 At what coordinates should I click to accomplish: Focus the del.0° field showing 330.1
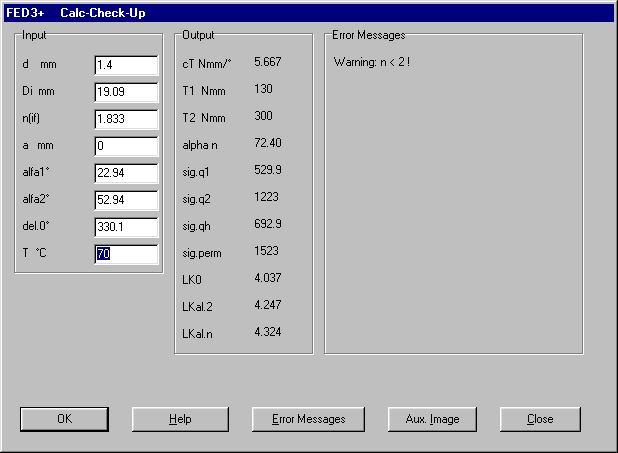126,227
